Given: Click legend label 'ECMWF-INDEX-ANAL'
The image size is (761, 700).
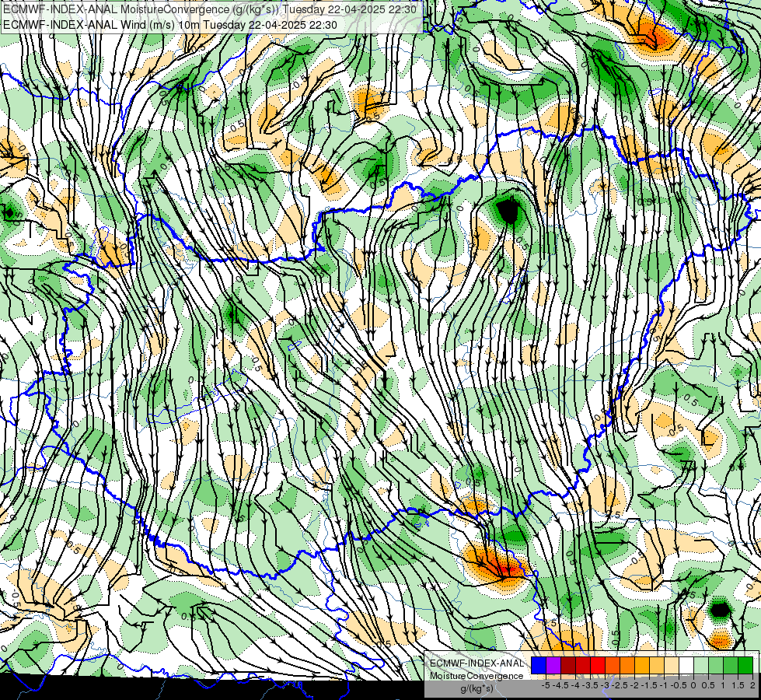Looking at the screenshot, I should click(x=477, y=663).
